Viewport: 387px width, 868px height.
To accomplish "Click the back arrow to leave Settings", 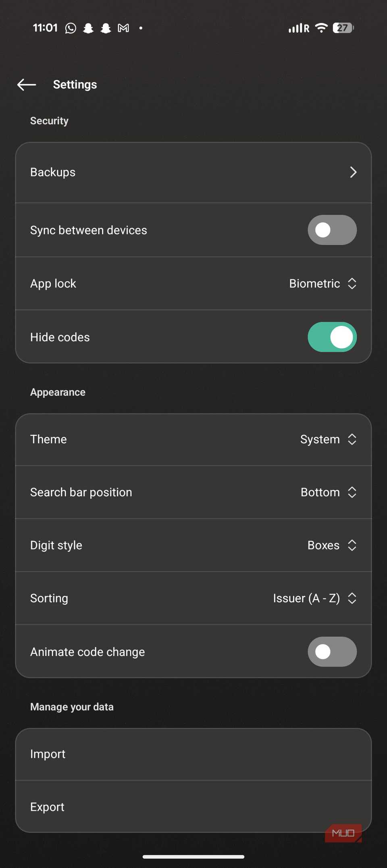I will pos(26,85).
